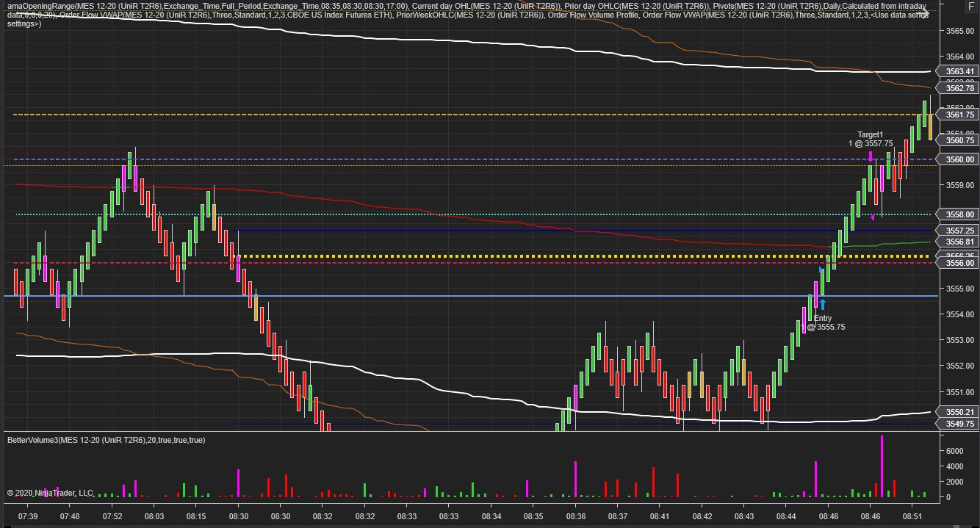The image size is (980, 528).
Task: Click the scroll-to-latest arrow icon
Action: tap(923, 15)
